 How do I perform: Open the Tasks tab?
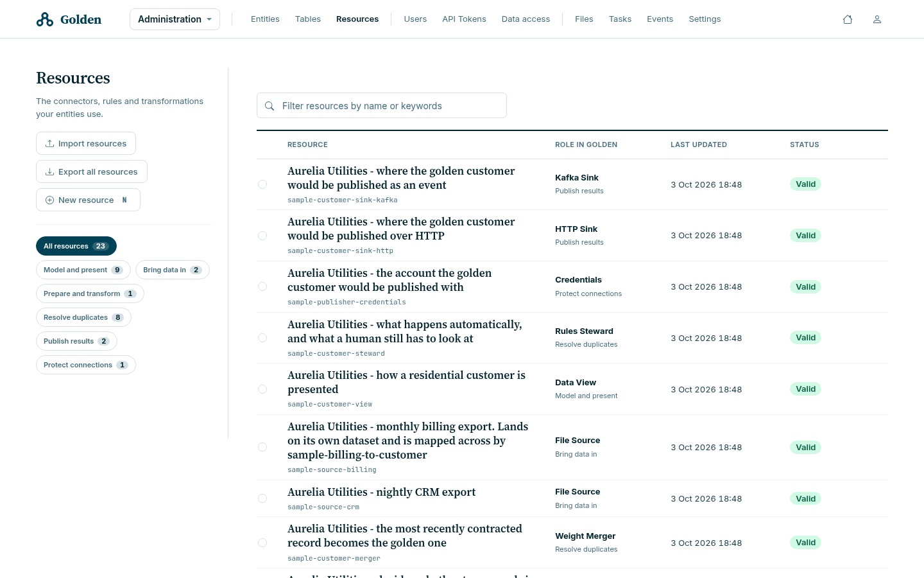tap(620, 19)
